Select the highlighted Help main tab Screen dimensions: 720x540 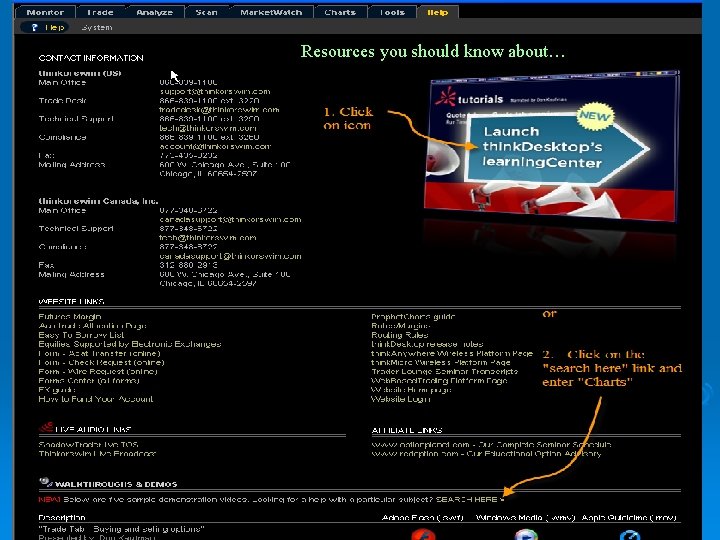click(438, 12)
